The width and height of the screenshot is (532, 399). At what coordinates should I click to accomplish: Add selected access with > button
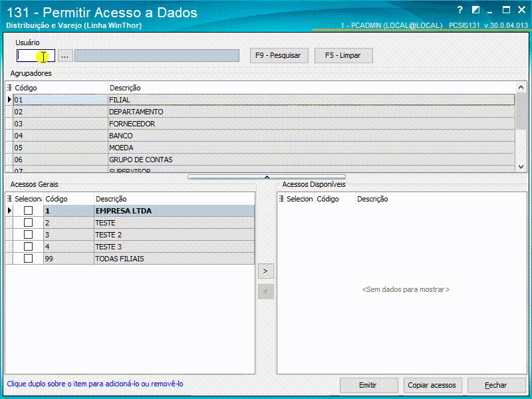[265, 271]
